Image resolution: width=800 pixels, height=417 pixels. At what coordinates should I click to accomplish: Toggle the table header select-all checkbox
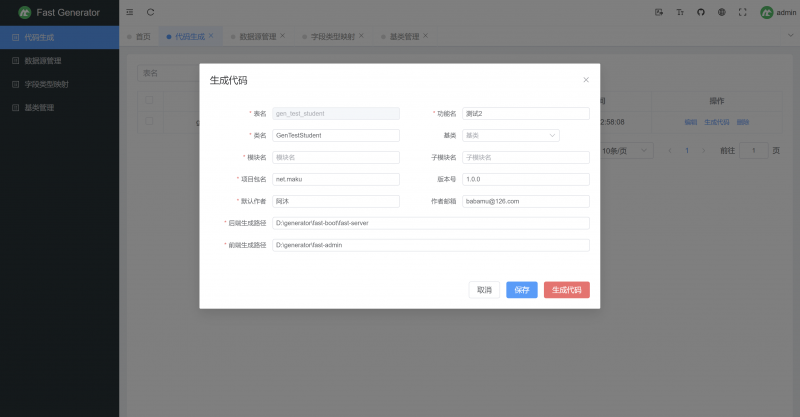[x=149, y=100]
